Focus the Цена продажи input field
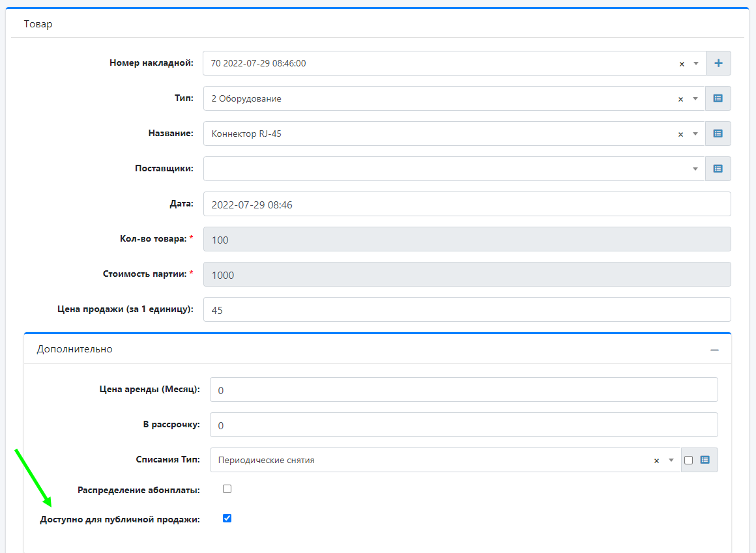This screenshot has height=553, width=756. click(466, 310)
